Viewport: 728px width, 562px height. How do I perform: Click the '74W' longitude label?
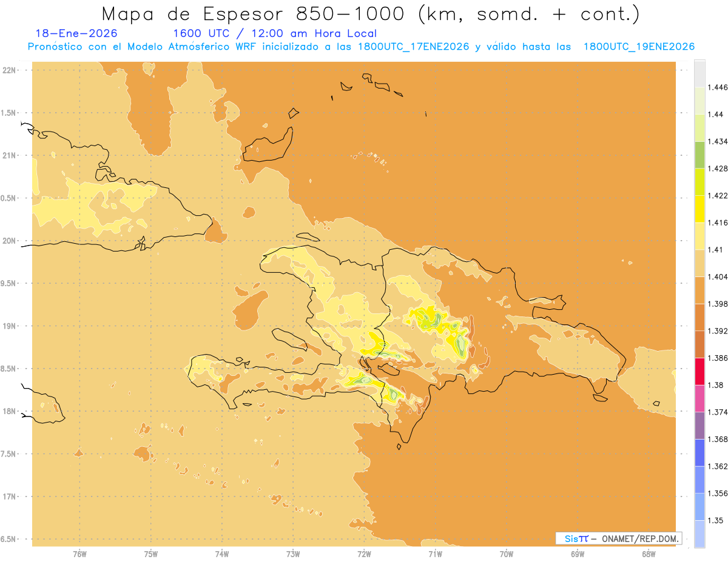coord(222,554)
